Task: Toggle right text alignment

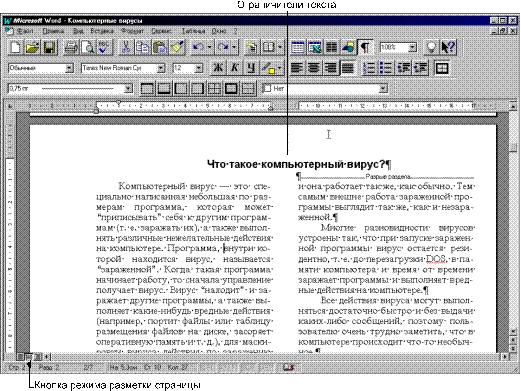Action: pos(331,68)
